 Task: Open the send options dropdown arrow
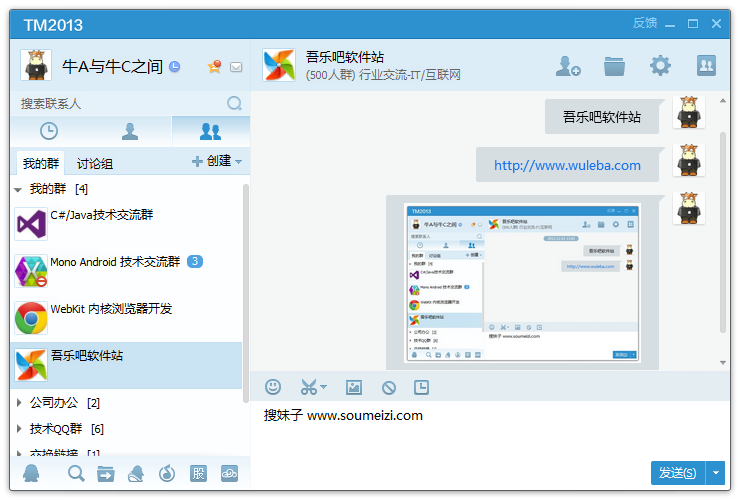point(716,473)
